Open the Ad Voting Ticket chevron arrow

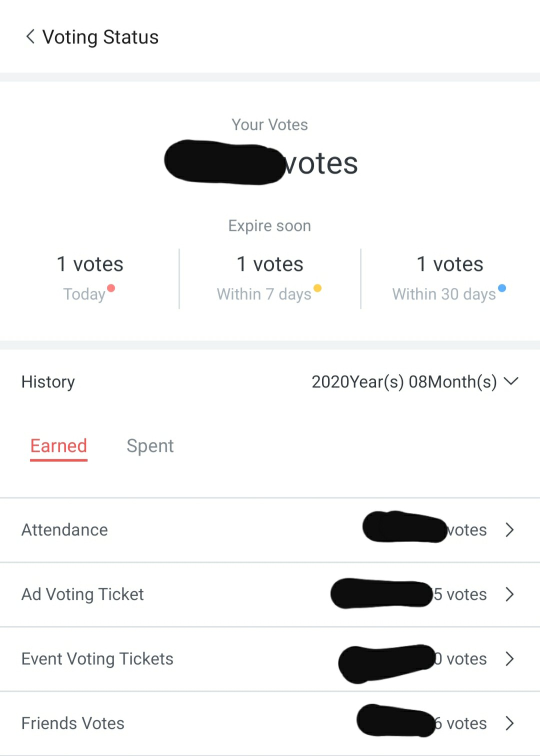pos(509,594)
